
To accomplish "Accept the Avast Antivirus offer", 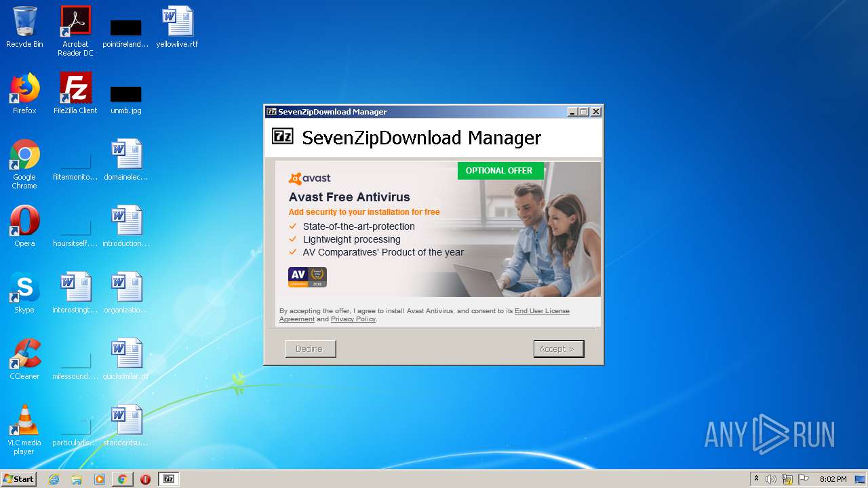I will (559, 348).
